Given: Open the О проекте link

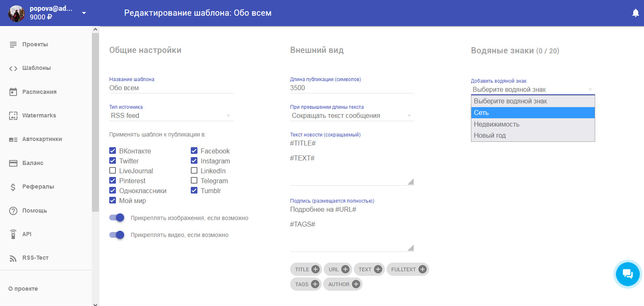Looking at the screenshot, I should tap(23, 289).
